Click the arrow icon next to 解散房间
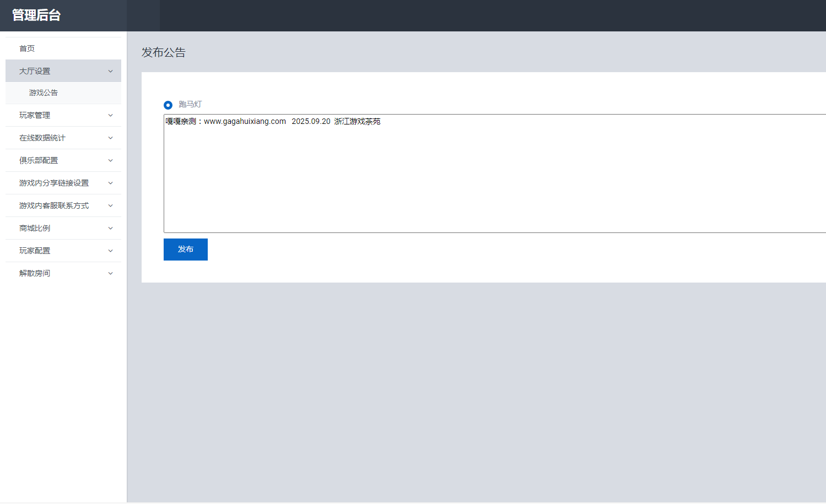Viewport: 826px width, 504px height. click(x=110, y=273)
